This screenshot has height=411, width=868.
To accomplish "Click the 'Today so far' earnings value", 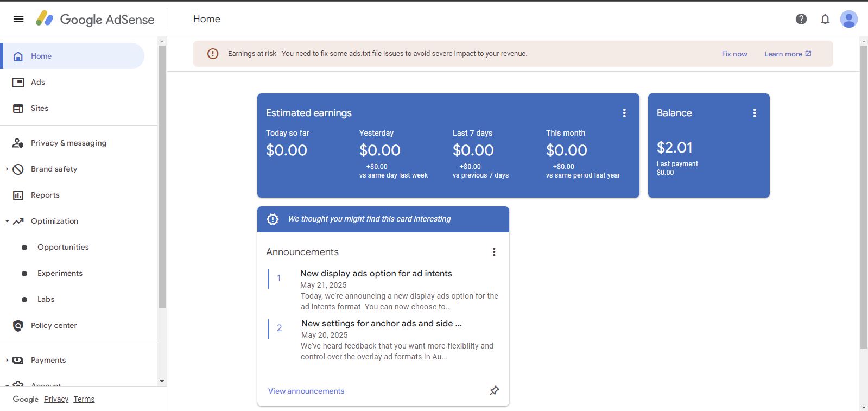I will tap(287, 150).
